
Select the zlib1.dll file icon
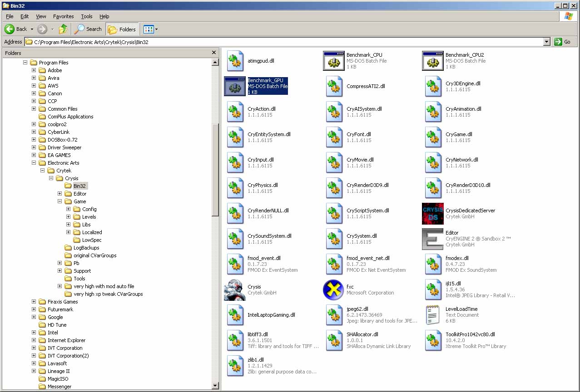[235, 366]
